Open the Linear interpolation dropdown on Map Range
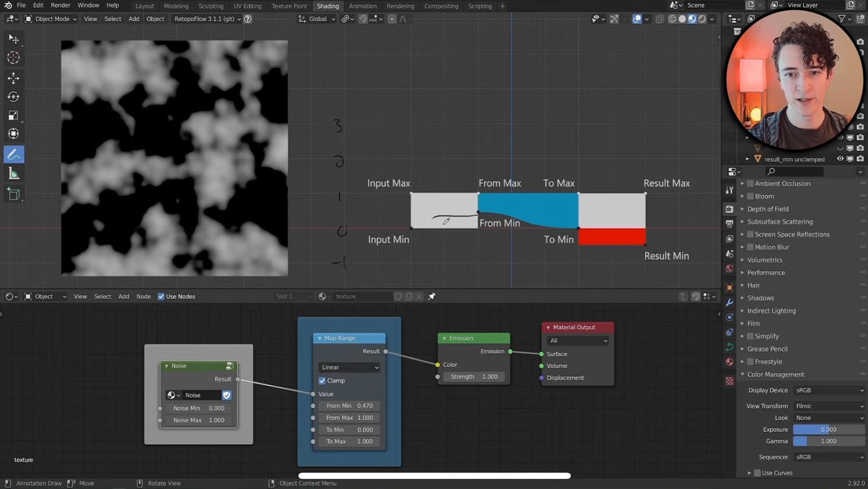The image size is (868, 489). click(x=350, y=368)
